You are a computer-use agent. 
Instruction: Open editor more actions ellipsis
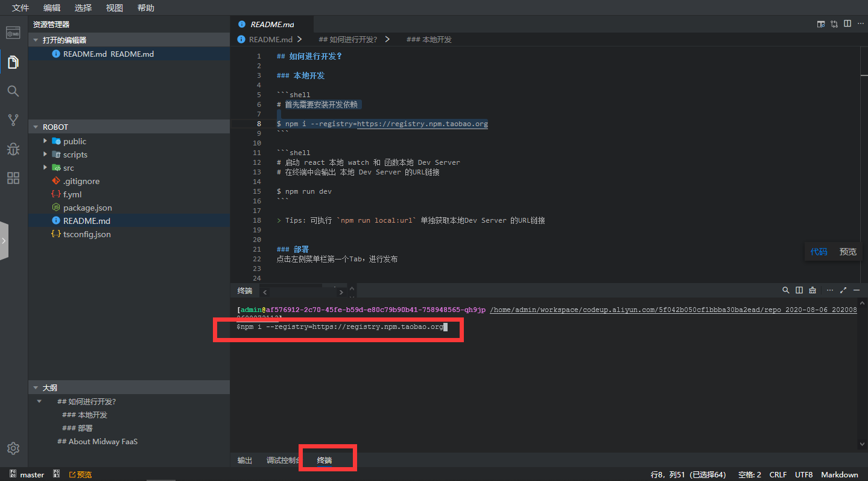coord(860,24)
